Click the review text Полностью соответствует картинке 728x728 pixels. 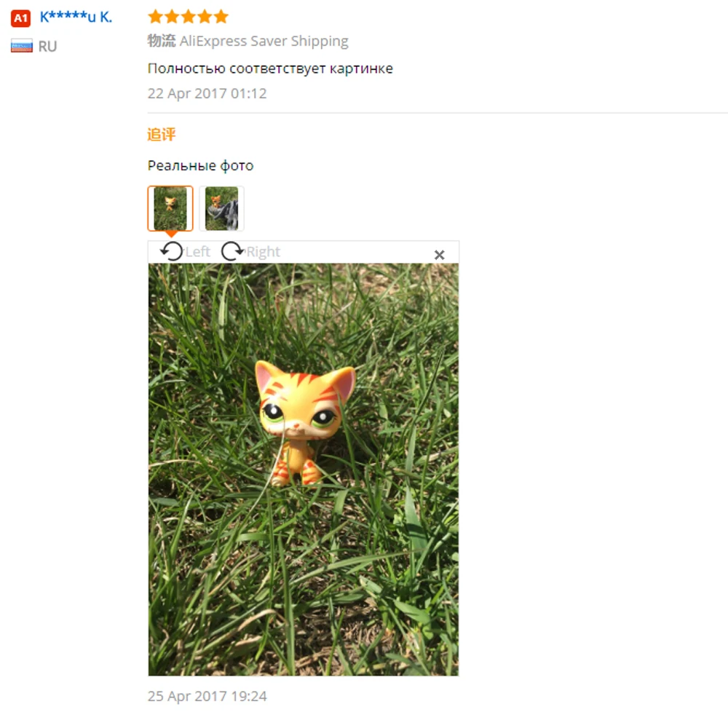point(270,68)
